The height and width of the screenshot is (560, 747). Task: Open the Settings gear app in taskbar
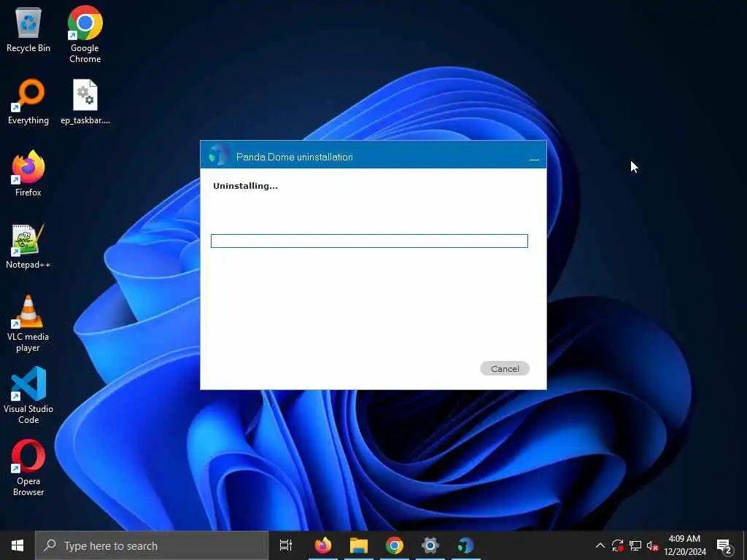[x=430, y=545]
